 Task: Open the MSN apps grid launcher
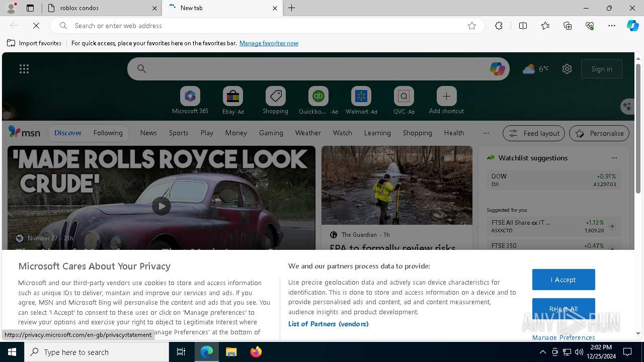tap(24, 69)
